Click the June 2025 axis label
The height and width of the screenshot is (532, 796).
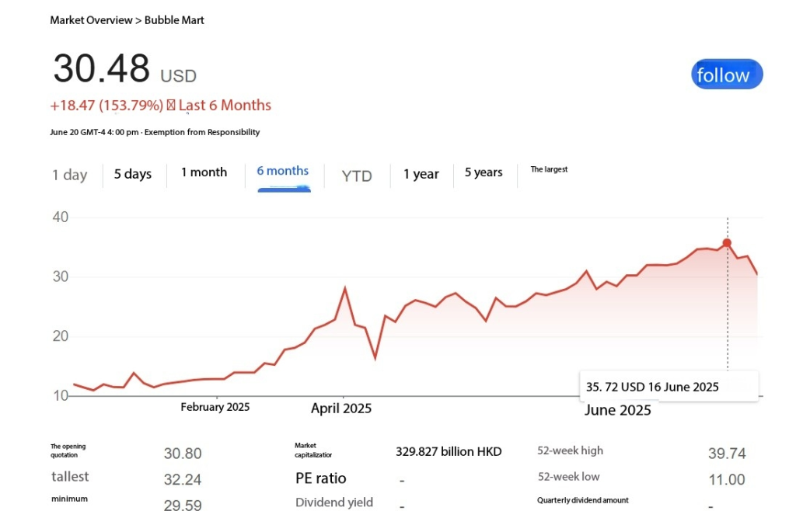click(x=617, y=410)
